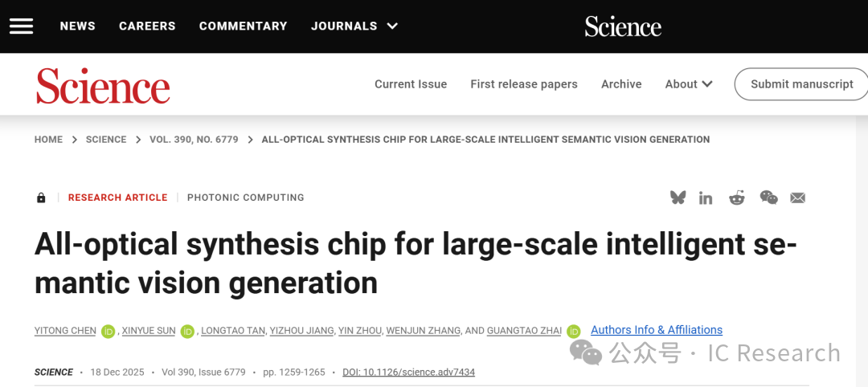Open Authors Info & Affiliations link
This screenshot has height=387, width=868.
pos(656,330)
